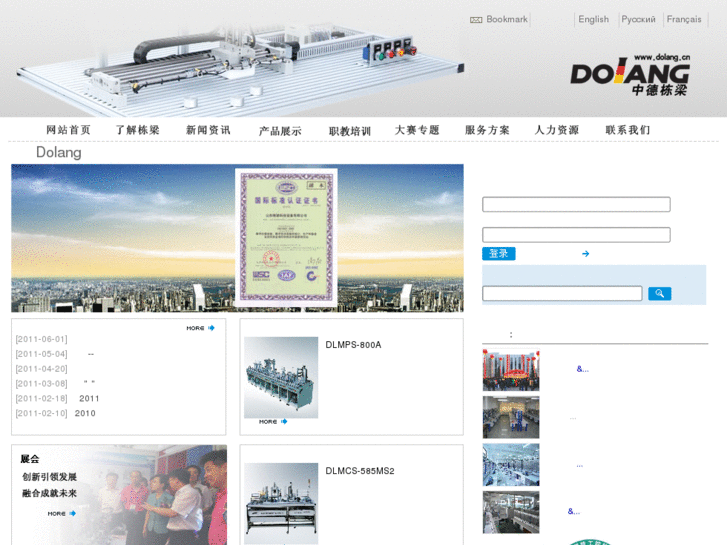This screenshot has height=545, width=727.
Task: Open the 新闻资讯 menu item
Action: coord(208,130)
